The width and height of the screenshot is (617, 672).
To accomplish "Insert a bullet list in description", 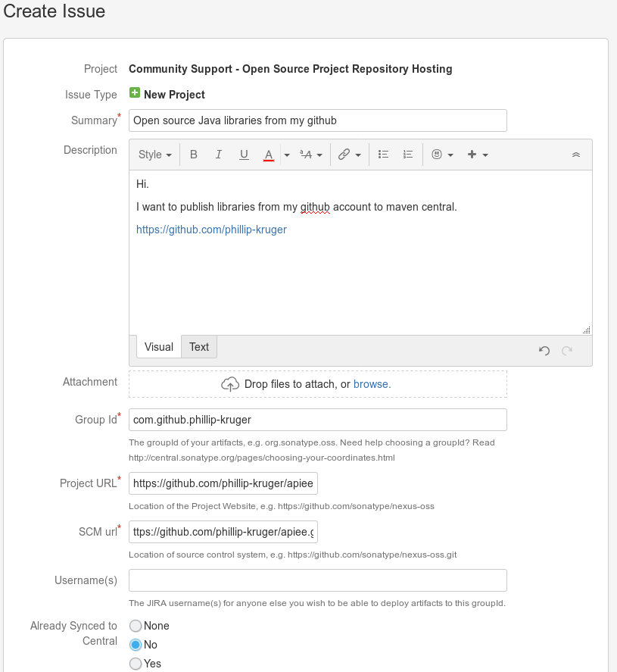I will click(x=383, y=155).
